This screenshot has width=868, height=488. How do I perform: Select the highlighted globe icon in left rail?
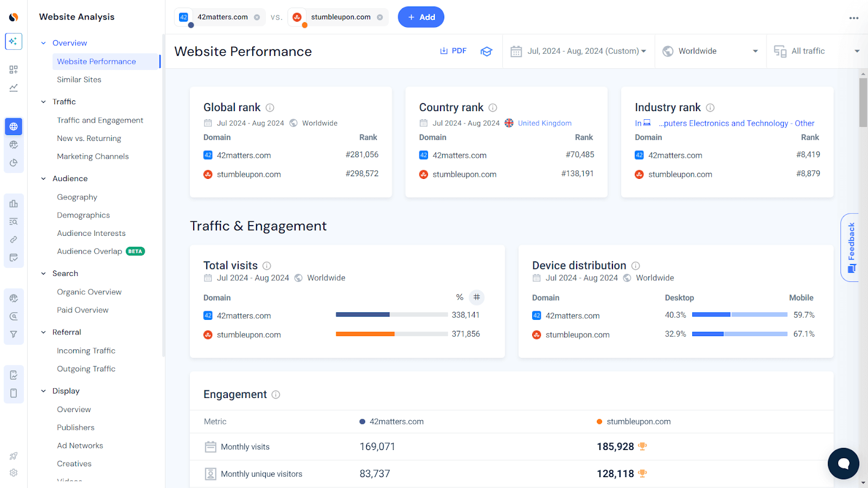point(14,126)
